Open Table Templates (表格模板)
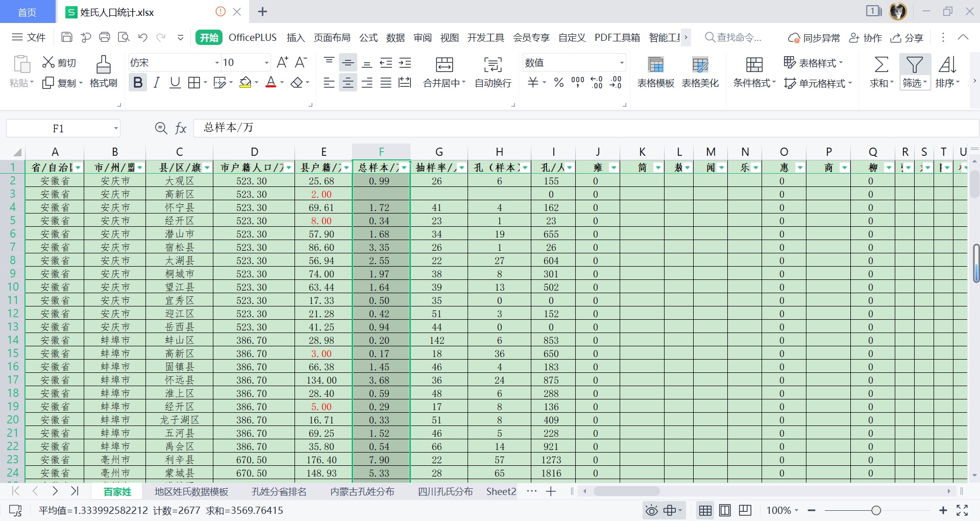This screenshot has width=980, height=521. (x=655, y=72)
